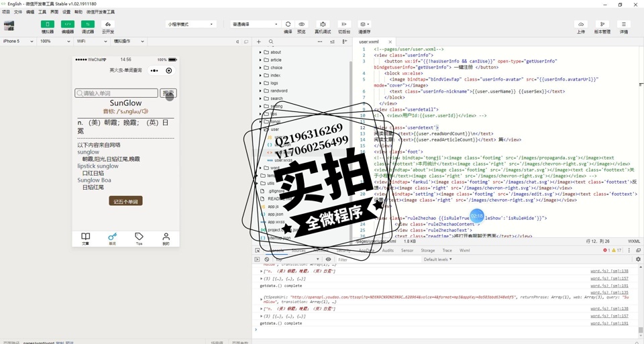Toggle the 编辑器 editor panel button

point(68,24)
